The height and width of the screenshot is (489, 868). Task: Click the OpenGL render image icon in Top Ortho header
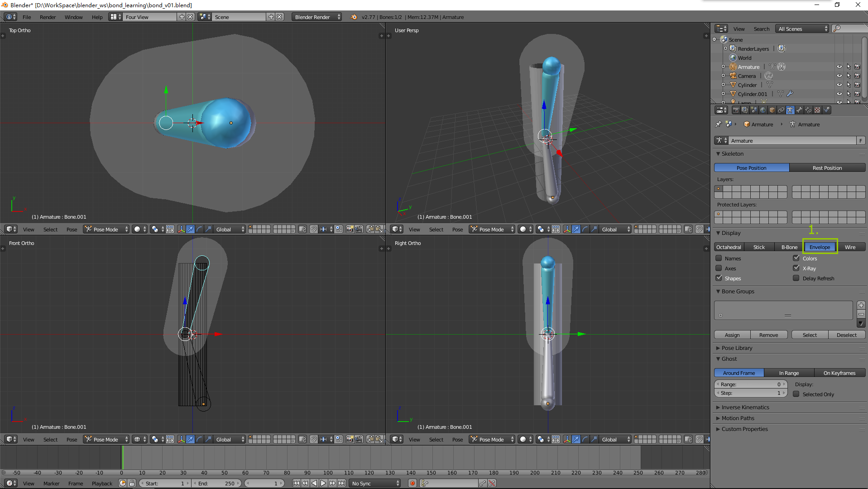pos(350,229)
